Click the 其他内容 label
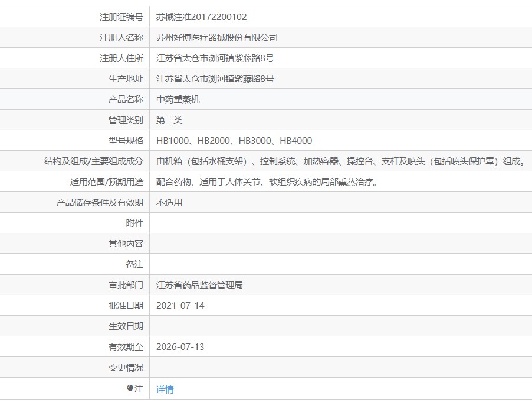Viewport: 532px width, 403px height. coord(126,244)
